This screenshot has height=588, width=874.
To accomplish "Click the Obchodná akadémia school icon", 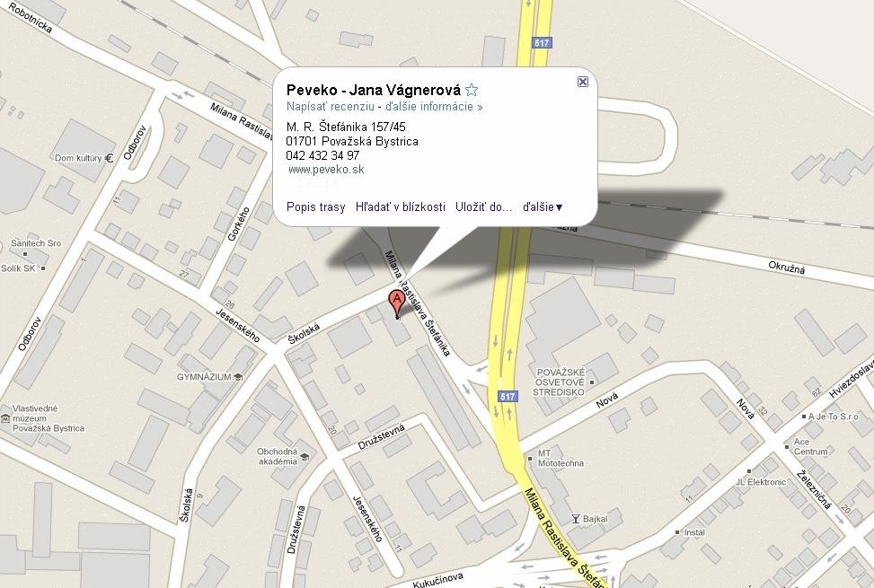I will tap(305, 457).
